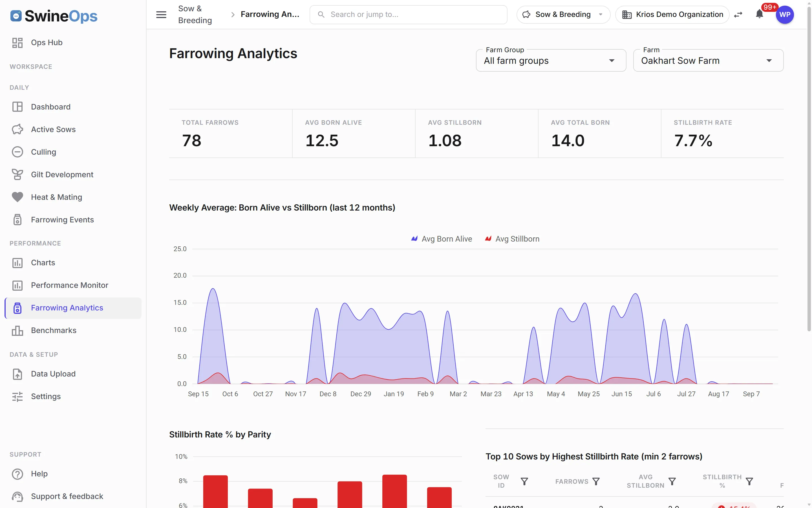The height and width of the screenshot is (508, 812).
Task: Filter the Sow ID column
Action: point(524,481)
